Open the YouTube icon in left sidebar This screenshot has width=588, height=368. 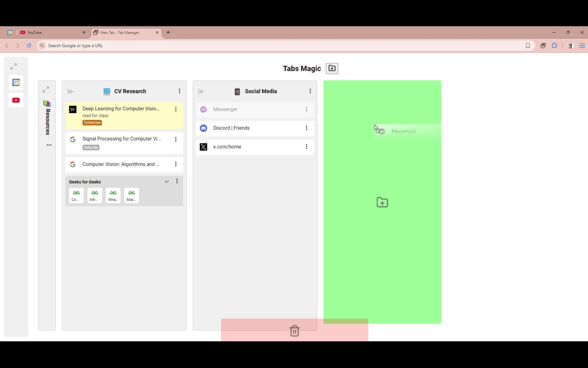[x=16, y=100]
